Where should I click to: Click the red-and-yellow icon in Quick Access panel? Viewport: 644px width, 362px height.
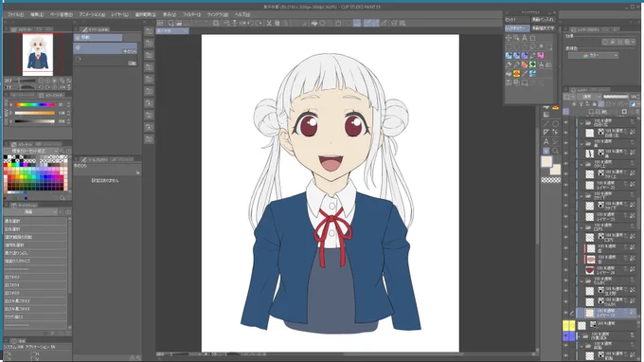[517, 74]
